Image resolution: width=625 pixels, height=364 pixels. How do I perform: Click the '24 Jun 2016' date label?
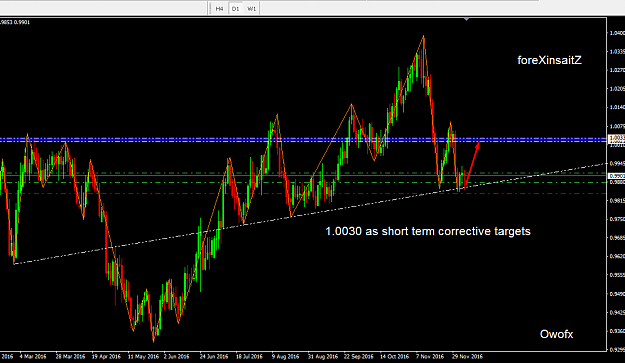[214, 356]
